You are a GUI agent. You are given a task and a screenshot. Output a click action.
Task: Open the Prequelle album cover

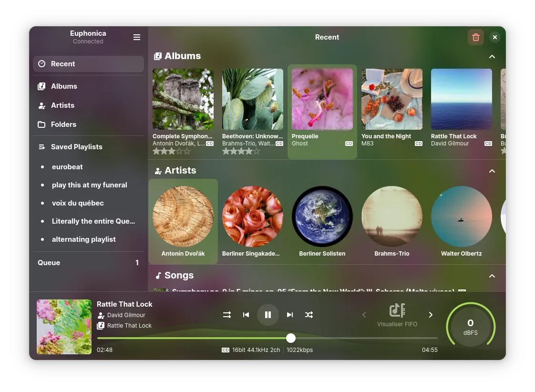click(322, 99)
